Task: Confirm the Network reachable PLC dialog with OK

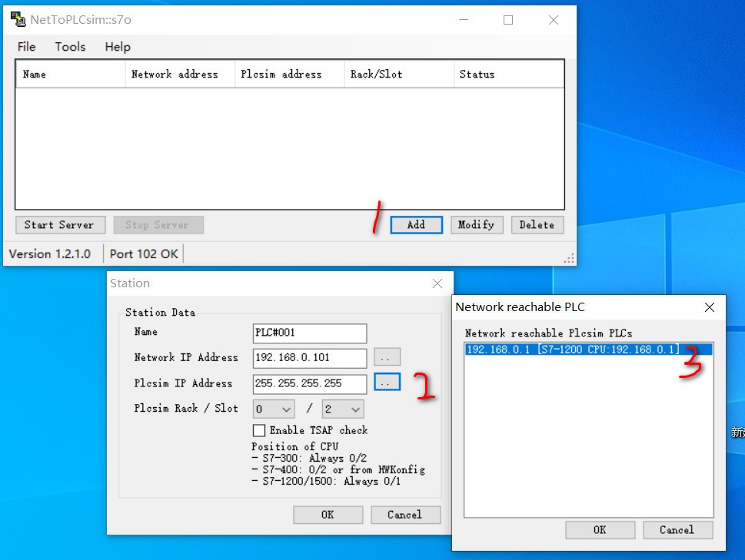Action: [600, 530]
